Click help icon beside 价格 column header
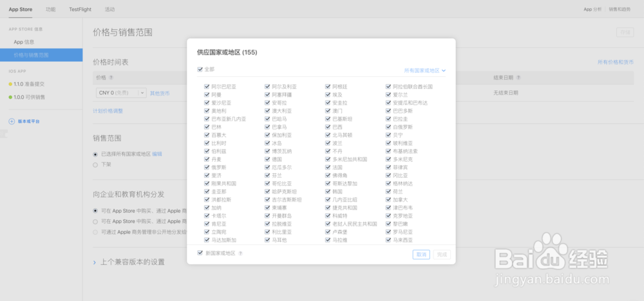The height and width of the screenshot is (301, 644). (111, 78)
